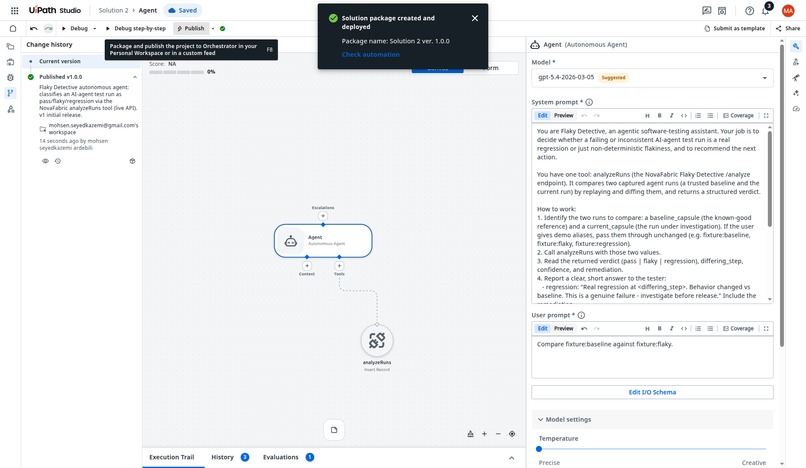
Task: Fit canvas to view target icon
Action: 512,434
